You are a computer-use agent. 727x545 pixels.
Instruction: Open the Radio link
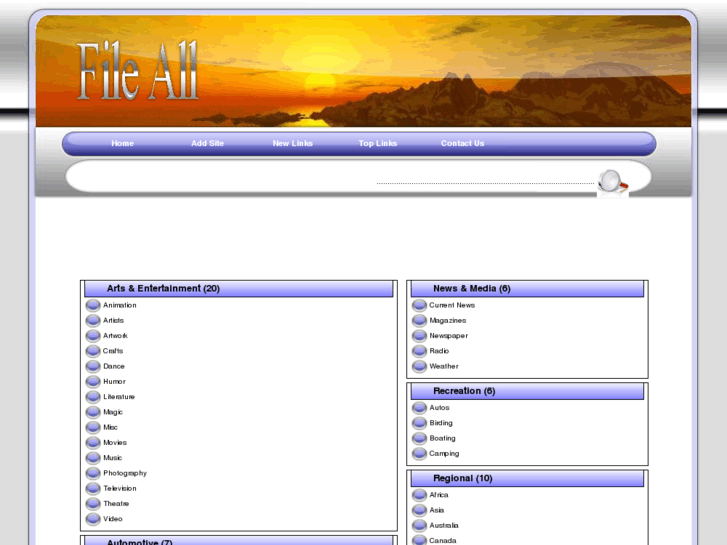439,351
